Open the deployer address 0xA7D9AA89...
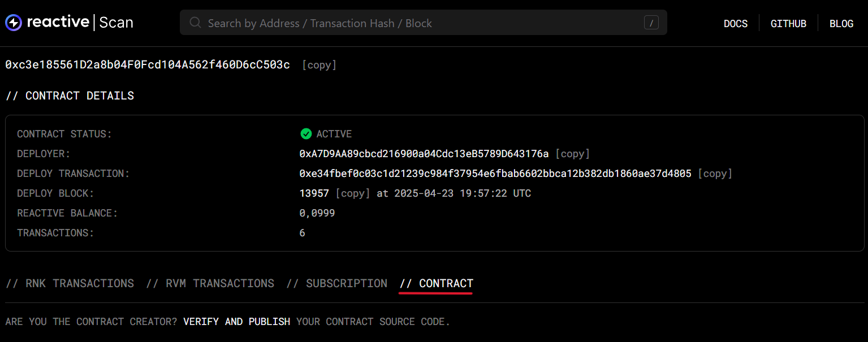The width and height of the screenshot is (868, 342). [x=424, y=154]
